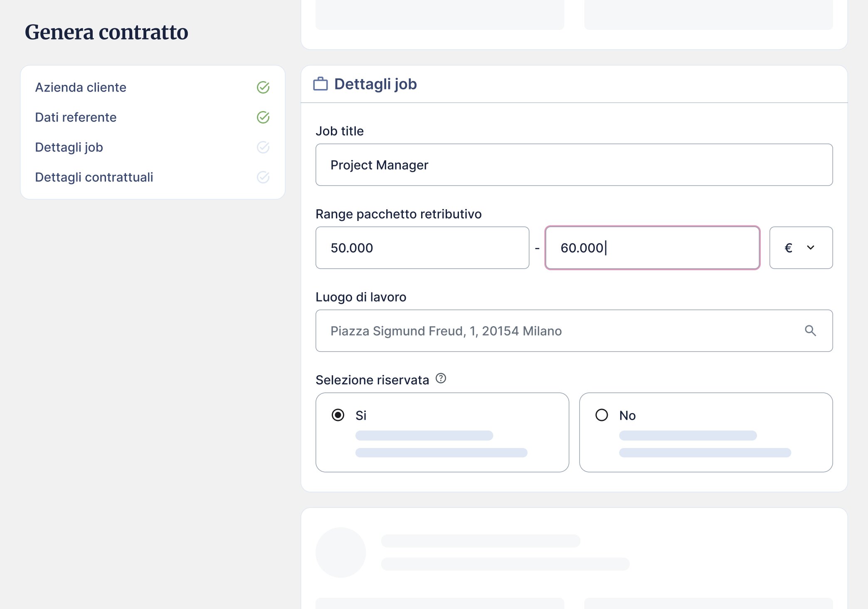Click the Range pacchetto retributivo label
The image size is (868, 609).
click(399, 214)
